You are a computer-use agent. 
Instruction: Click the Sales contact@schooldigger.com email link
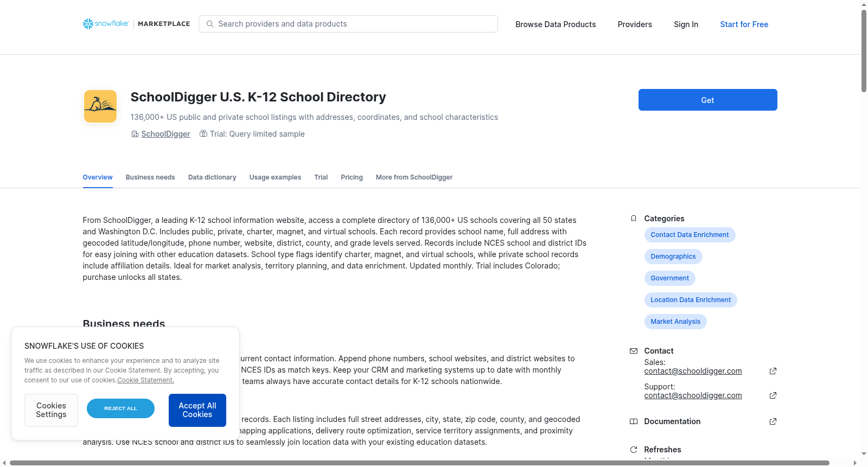(x=693, y=371)
